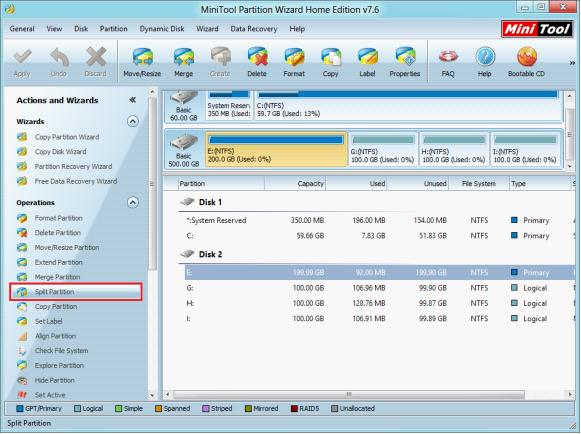
Task: Open the Partition menu
Action: (113, 29)
